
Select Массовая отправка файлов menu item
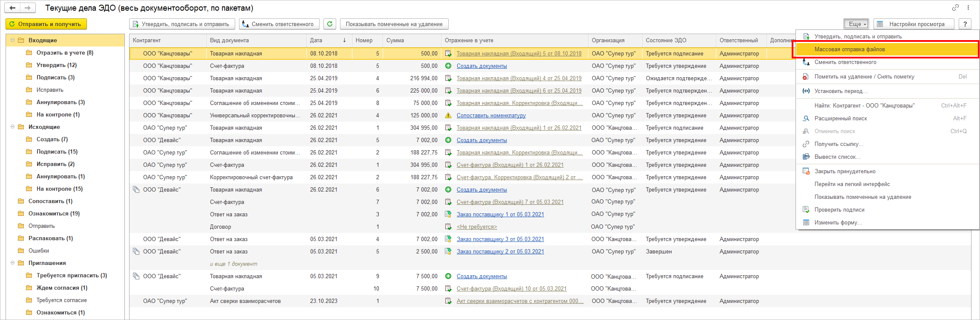tap(849, 49)
